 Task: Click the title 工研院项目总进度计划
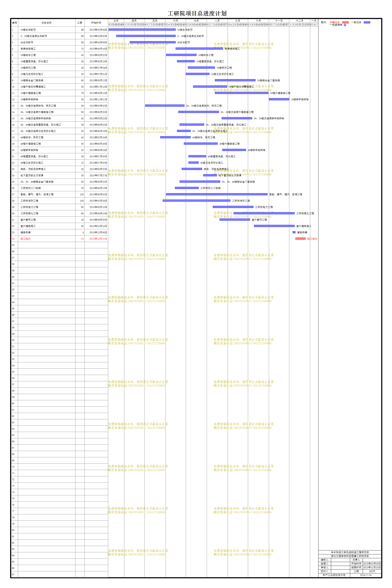click(197, 14)
